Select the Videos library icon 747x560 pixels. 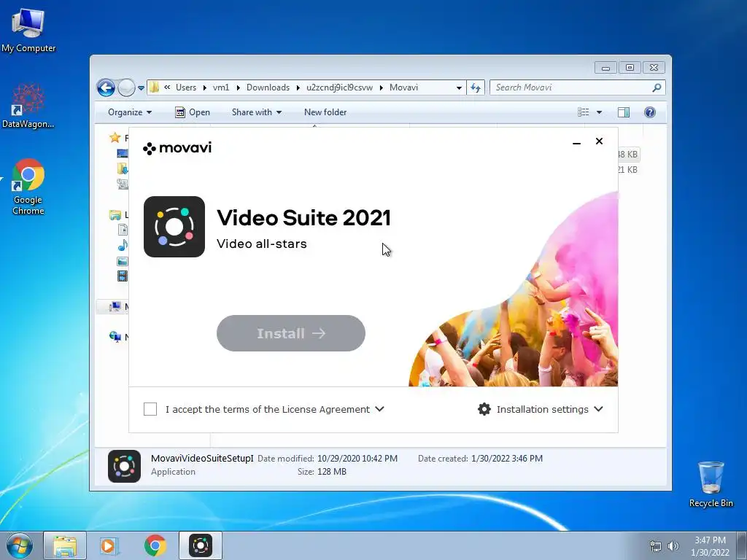point(123,276)
